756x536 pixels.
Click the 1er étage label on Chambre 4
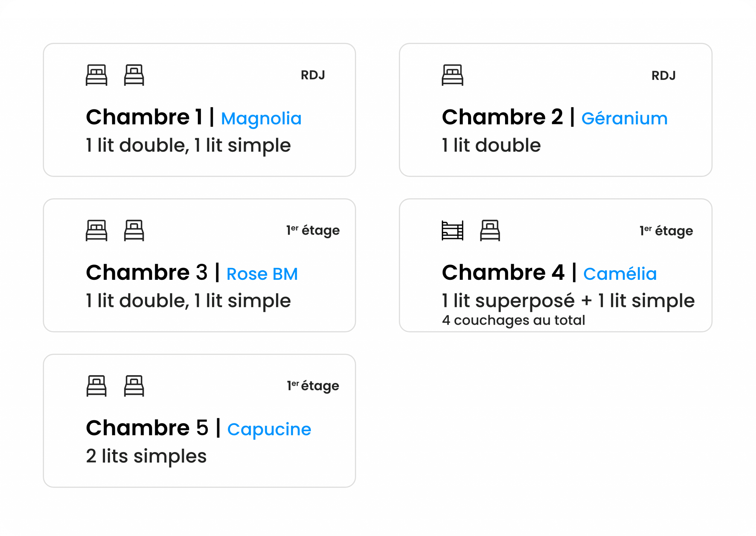coord(666,231)
